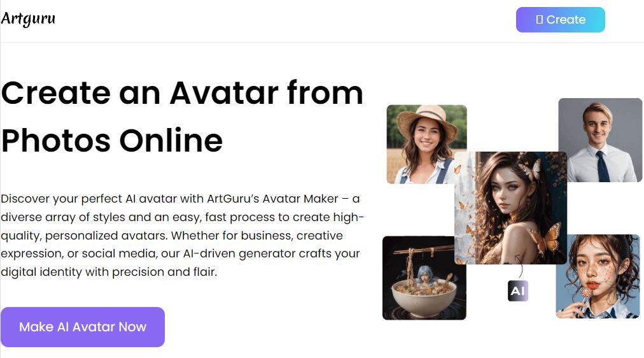The image size is (644, 358).
Task: Click the navy necktie on the man
Action: pyautogui.click(x=603, y=166)
